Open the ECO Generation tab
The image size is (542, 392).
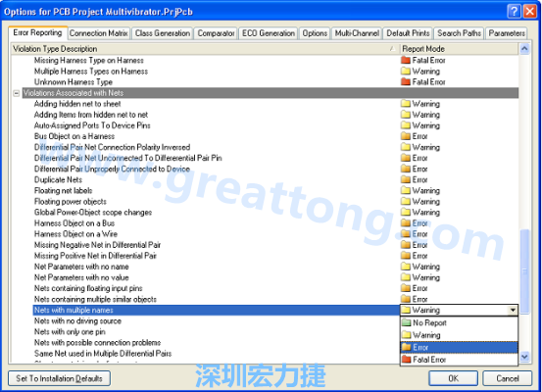tap(269, 33)
